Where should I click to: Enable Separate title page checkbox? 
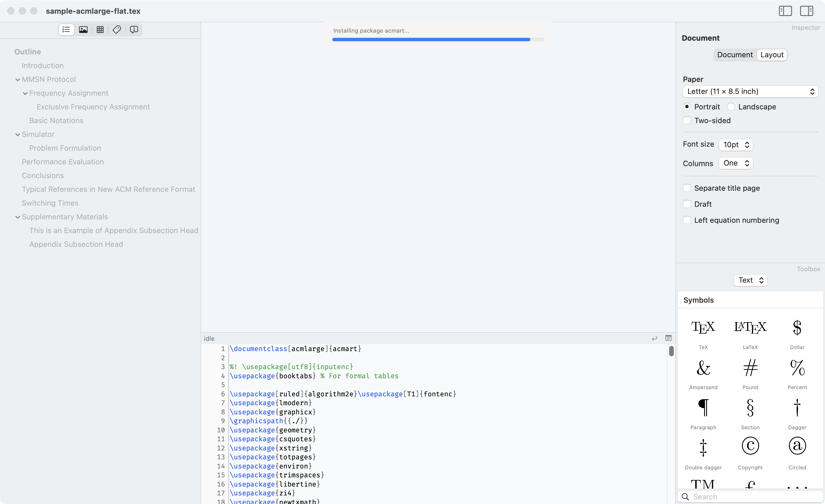click(686, 188)
